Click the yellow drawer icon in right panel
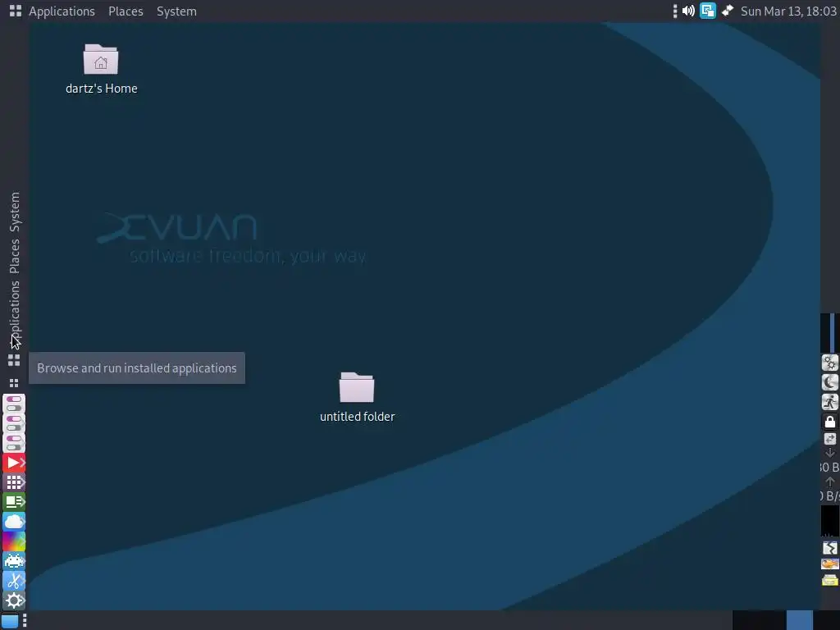The image size is (840, 630). click(830, 580)
